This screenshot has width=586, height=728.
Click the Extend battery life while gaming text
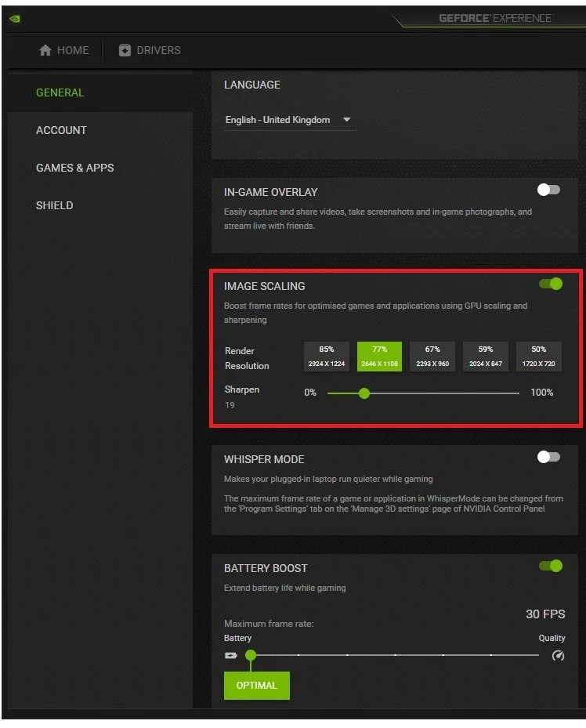coord(285,588)
